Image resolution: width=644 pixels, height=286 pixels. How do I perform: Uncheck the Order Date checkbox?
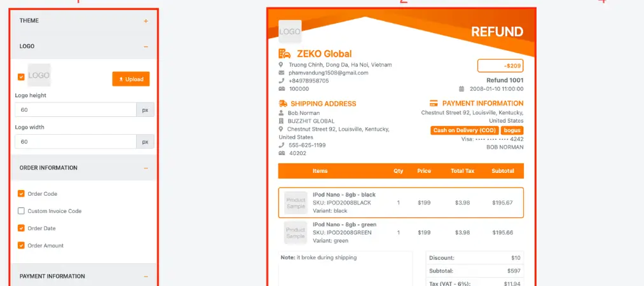point(21,228)
